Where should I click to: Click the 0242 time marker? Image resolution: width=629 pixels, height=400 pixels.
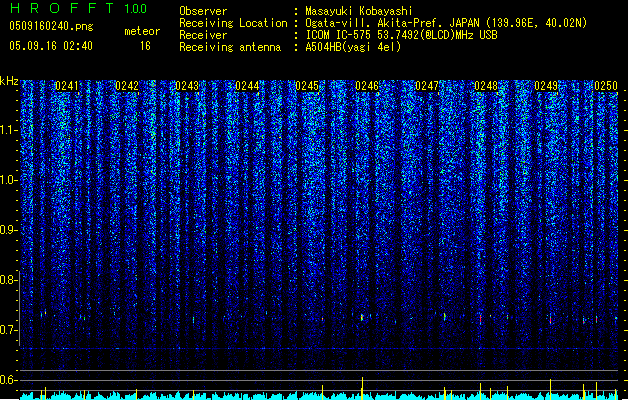pyautogui.click(x=127, y=86)
